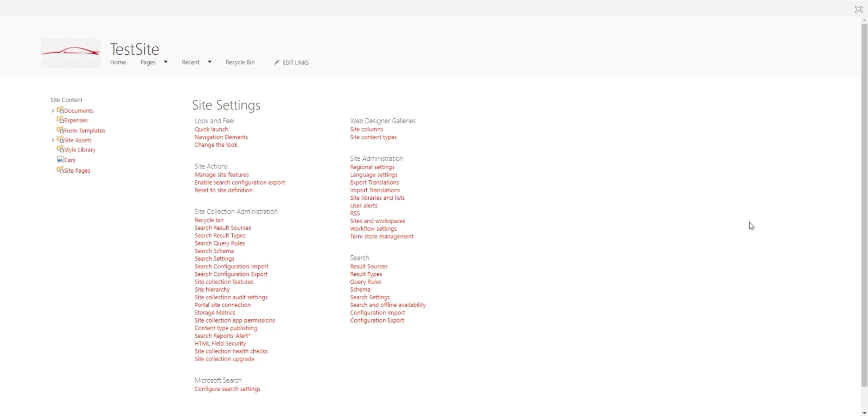868x416 pixels.
Task: Click EDIT LINKS in the navigation bar
Action: tap(296, 63)
